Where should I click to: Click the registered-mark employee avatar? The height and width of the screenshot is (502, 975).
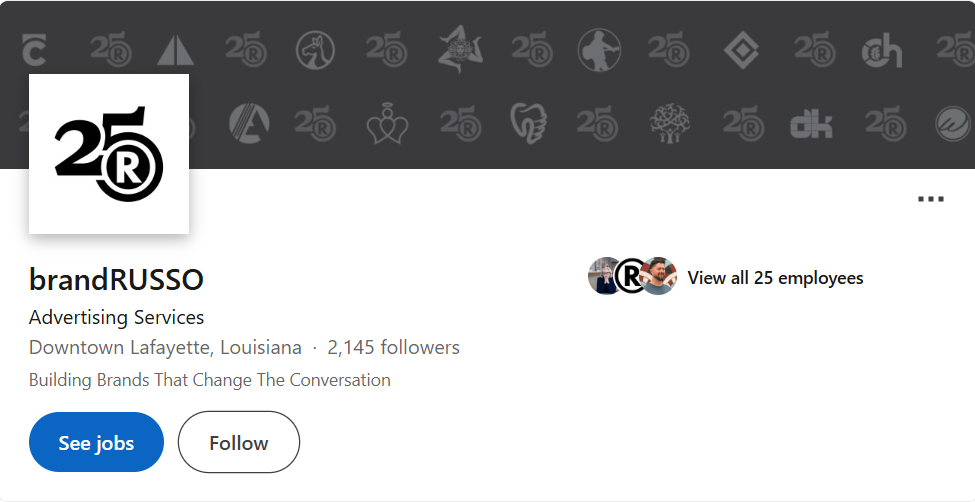631,276
